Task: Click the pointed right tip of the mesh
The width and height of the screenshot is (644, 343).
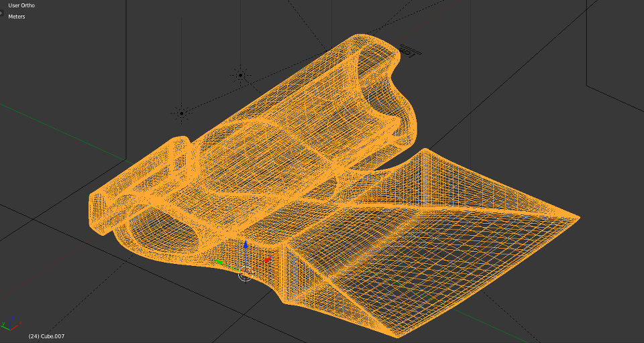Action: 576,217
